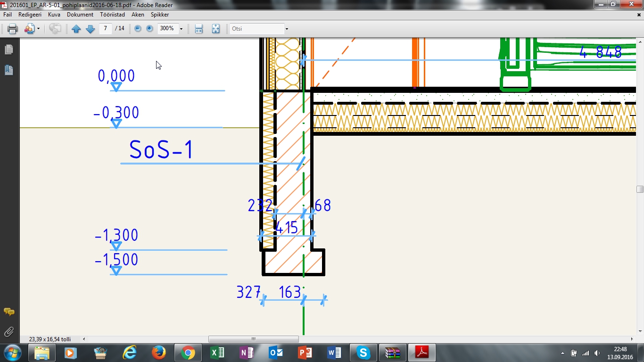The width and height of the screenshot is (644, 362).
Task: Click the Spikker help menu
Action: (x=160, y=15)
